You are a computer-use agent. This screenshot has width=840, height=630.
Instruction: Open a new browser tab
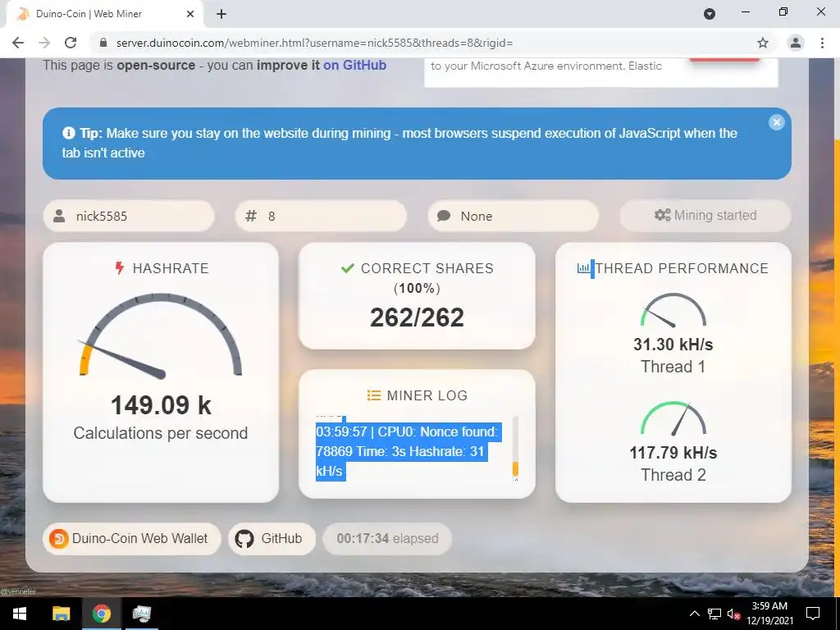[221, 14]
